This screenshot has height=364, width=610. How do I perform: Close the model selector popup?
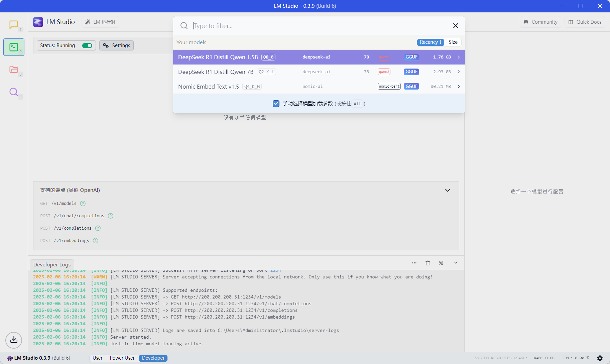[x=456, y=26]
